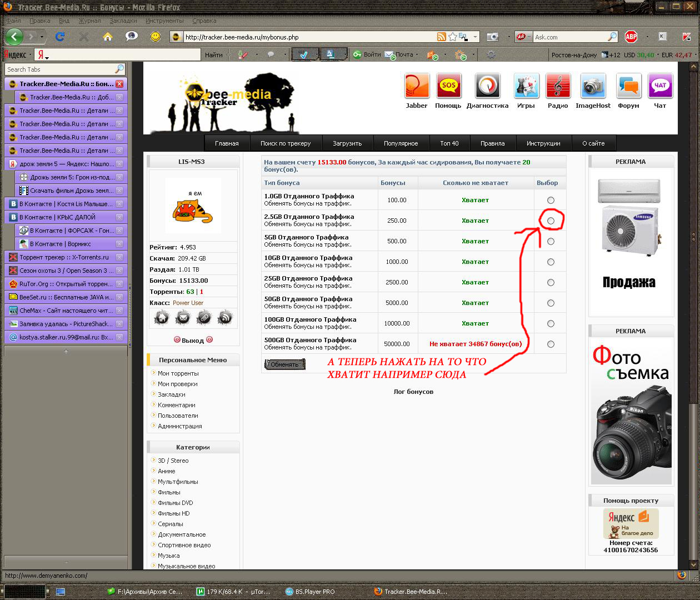Click the Выход logout link
Image resolution: width=700 pixels, height=600 pixels.
(x=193, y=340)
